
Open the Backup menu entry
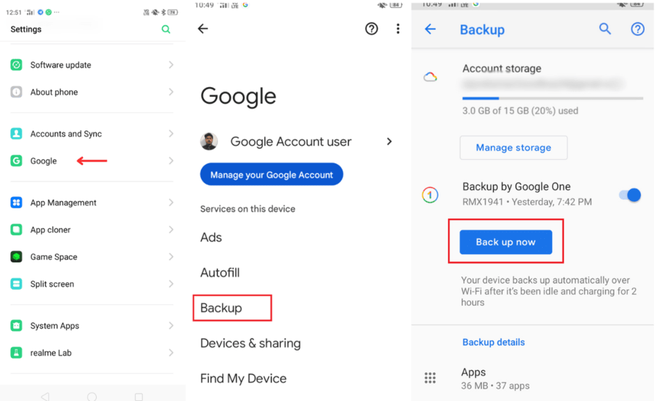[221, 308]
